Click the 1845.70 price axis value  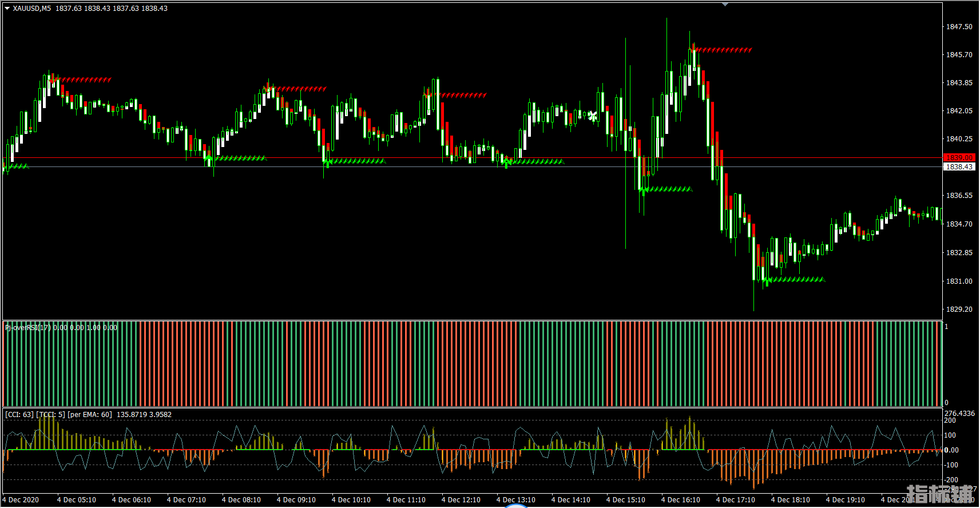tap(959, 55)
